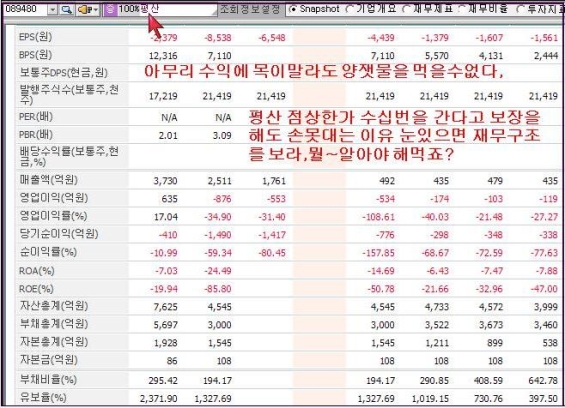Click the operating margin value -108.61
The height and width of the screenshot is (408, 565).
pos(379,217)
